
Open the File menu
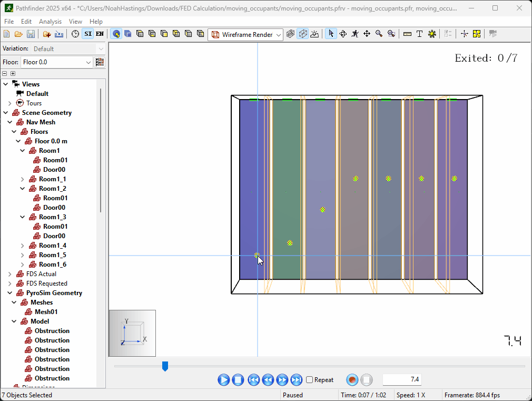pyautogui.click(x=9, y=22)
